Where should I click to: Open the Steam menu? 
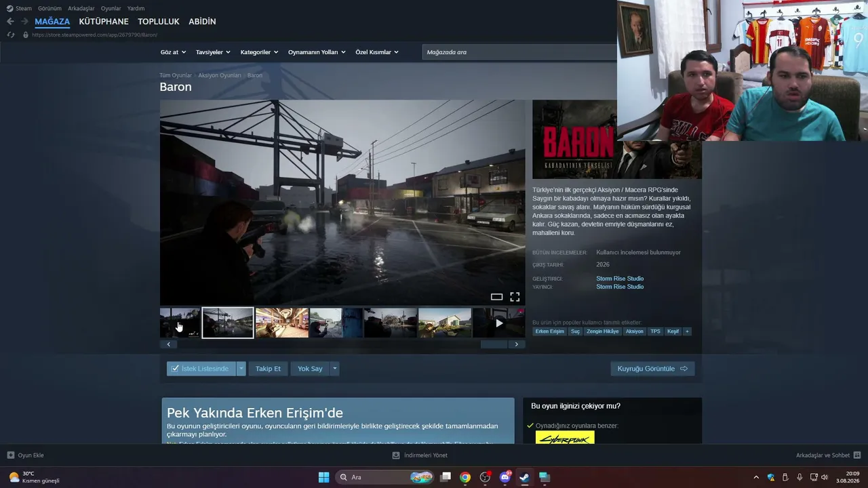click(20, 8)
